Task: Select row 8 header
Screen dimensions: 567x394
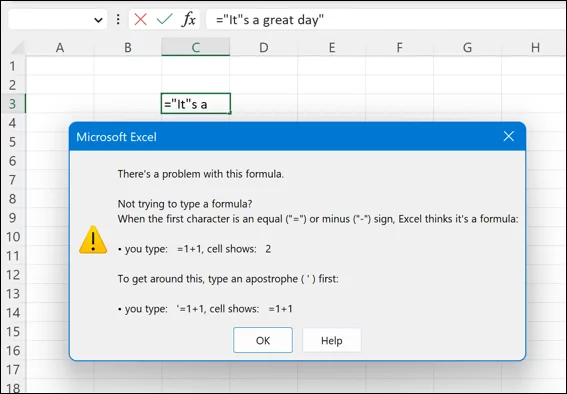Action: [x=13, y=198]
